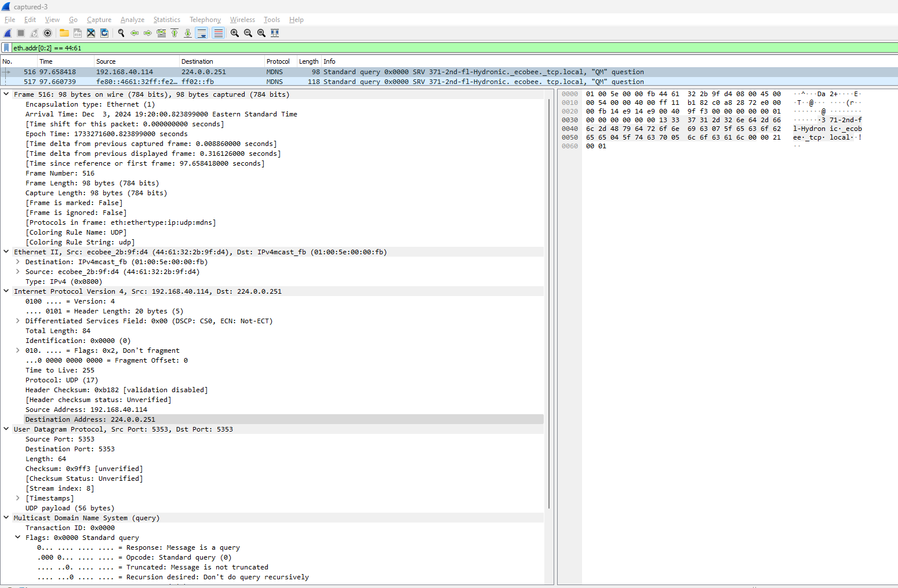
Task: Expand the Differentiated Services Field row
Action: pyautogui.click(x=17, y=320)
